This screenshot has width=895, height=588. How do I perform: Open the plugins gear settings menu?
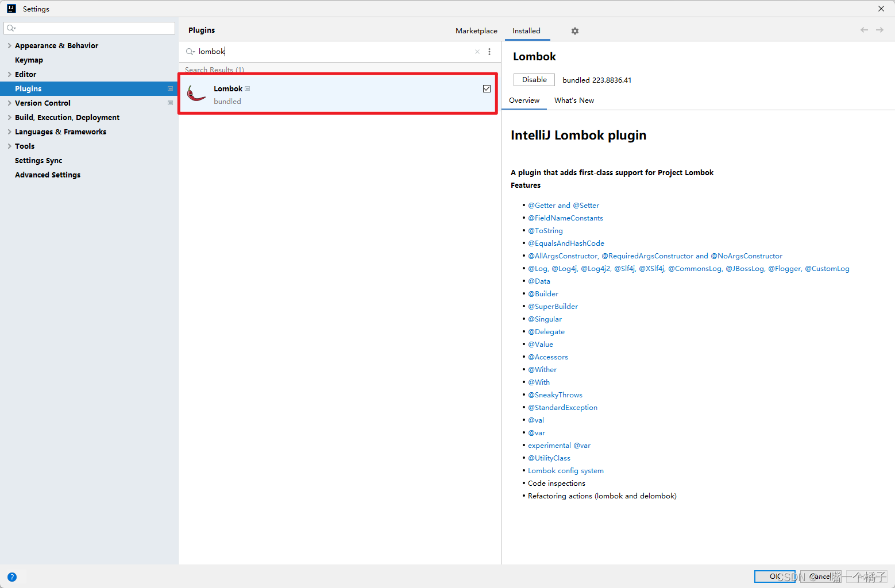[574, 31]
